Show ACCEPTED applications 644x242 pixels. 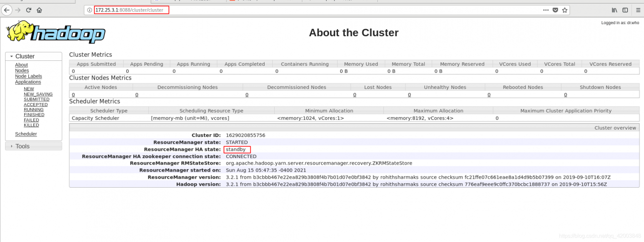(36, 105)
